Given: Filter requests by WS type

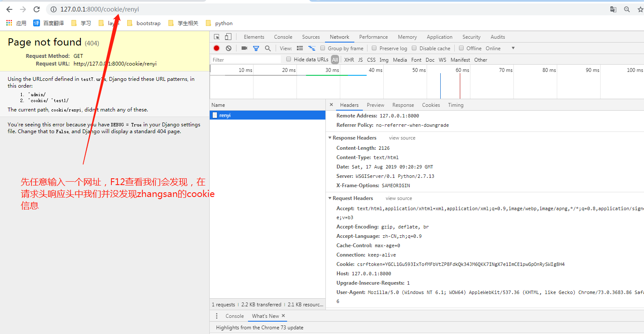Looking at the screenshot, I should click(x=442, y=60).
